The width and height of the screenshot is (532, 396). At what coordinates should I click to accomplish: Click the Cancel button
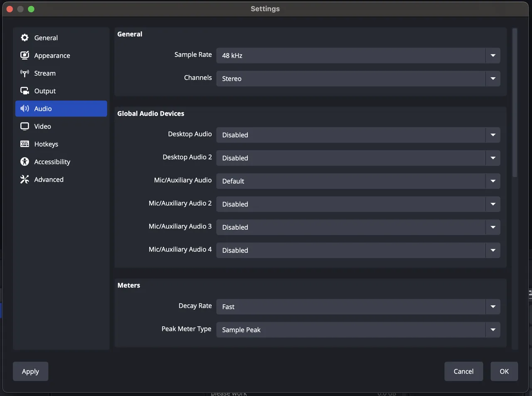[x=463, y=371]
